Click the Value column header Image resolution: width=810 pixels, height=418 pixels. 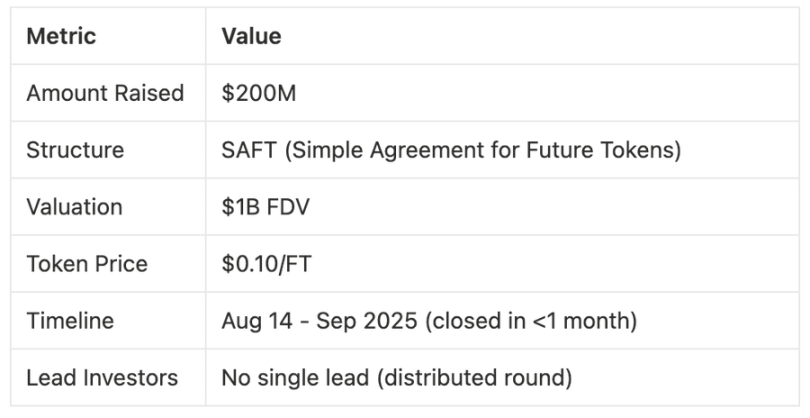pyautogui.click(x=251, y=37)
